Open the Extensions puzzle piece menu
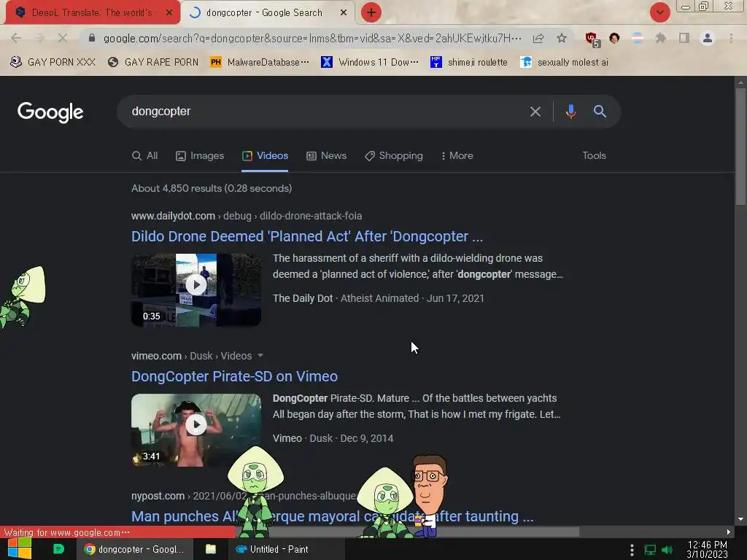This screenshot has width=747, height=560. (661, 38)
